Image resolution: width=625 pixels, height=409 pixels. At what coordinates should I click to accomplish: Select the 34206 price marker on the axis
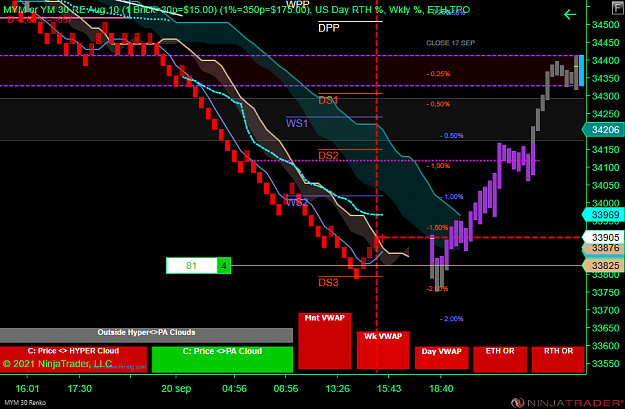(603, 130)
